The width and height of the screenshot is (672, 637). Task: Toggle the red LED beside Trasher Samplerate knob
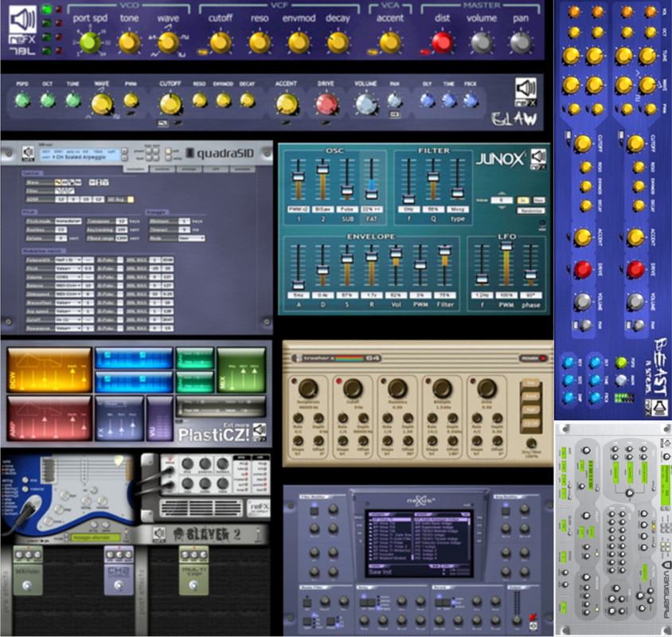coord(294,381)
